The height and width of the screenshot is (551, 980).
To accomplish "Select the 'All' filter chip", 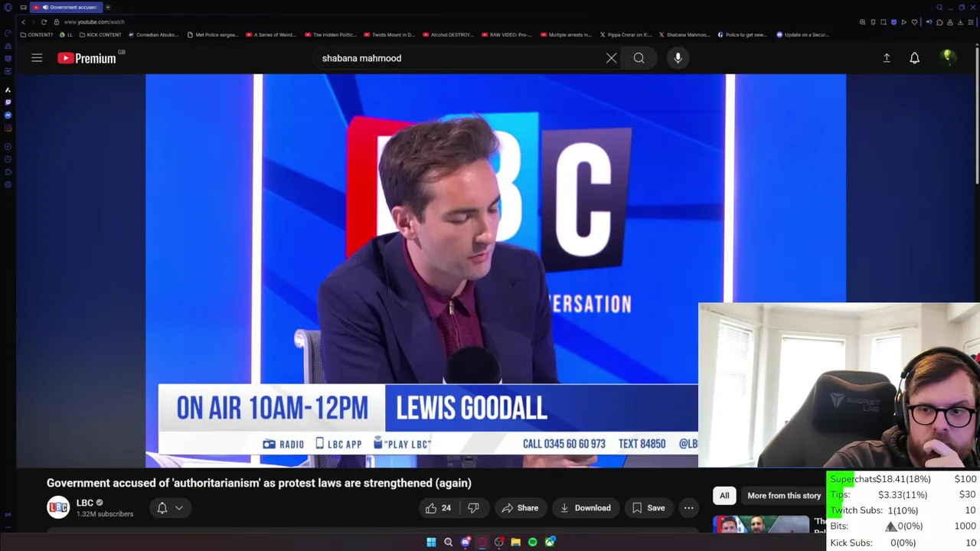I will (x=724, y=496).
